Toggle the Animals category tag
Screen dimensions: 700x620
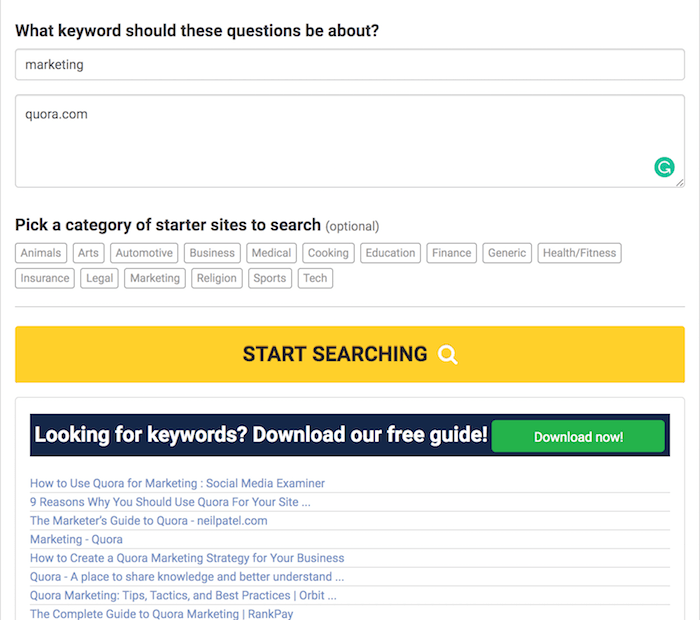pos(41,253)
